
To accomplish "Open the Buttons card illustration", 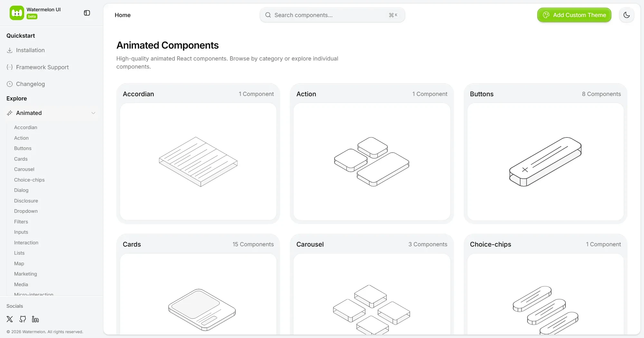I will [545, 162].
